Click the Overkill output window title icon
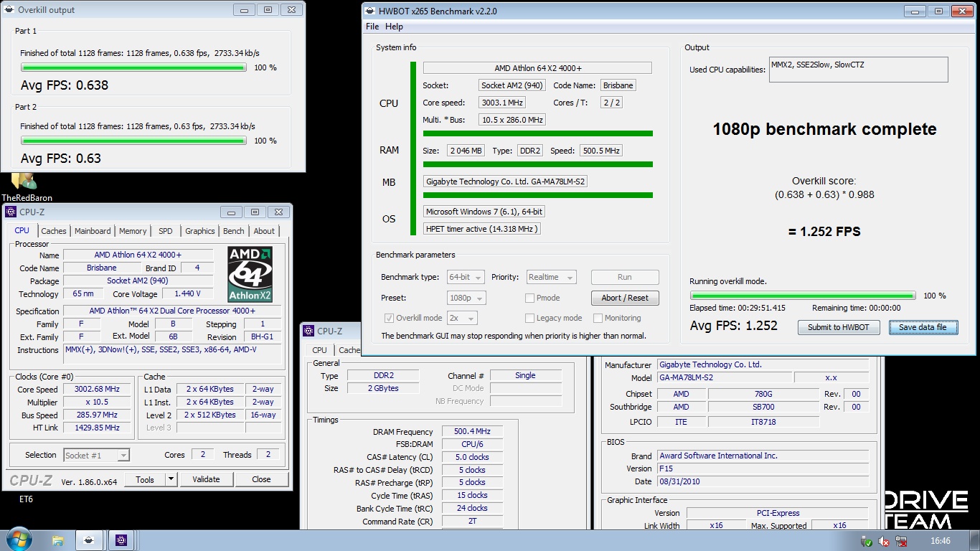 pos(9,10)
